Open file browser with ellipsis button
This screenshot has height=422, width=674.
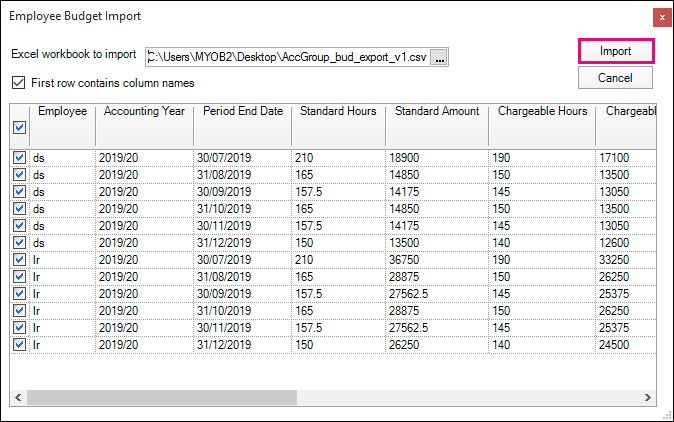tap(440, 58)
